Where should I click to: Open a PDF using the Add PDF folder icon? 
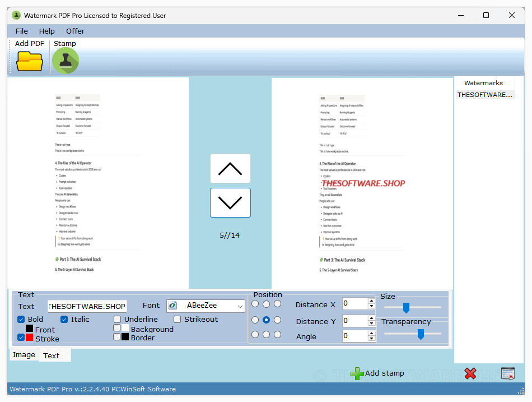click(x=29, y=60)
